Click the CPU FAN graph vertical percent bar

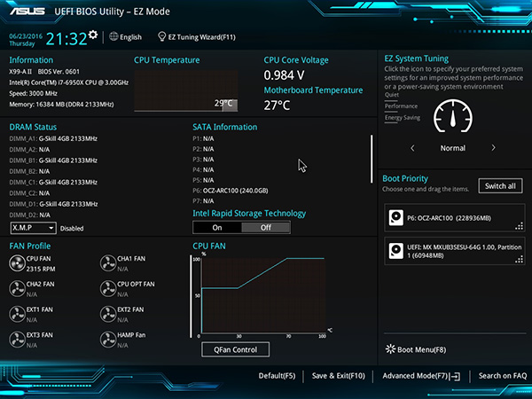tap(191, 296)
